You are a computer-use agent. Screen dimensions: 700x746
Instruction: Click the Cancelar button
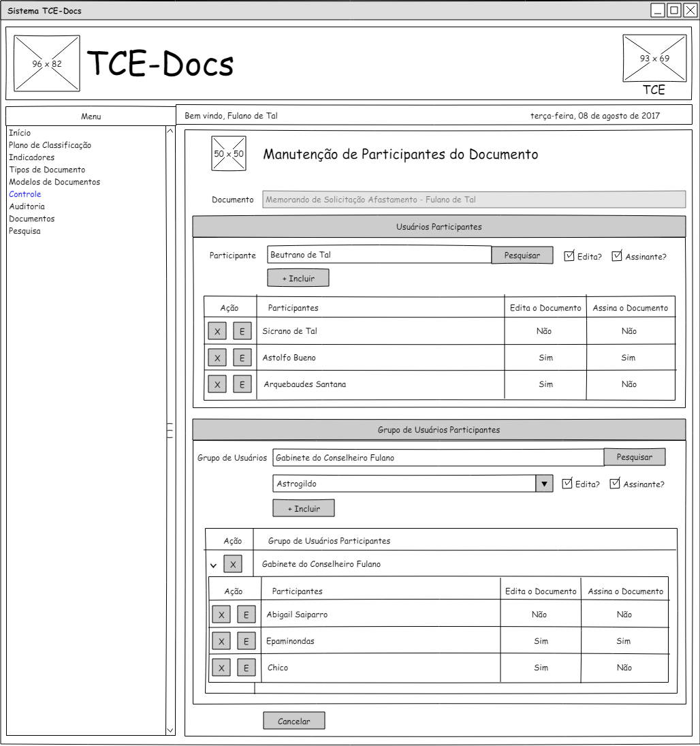293,721
